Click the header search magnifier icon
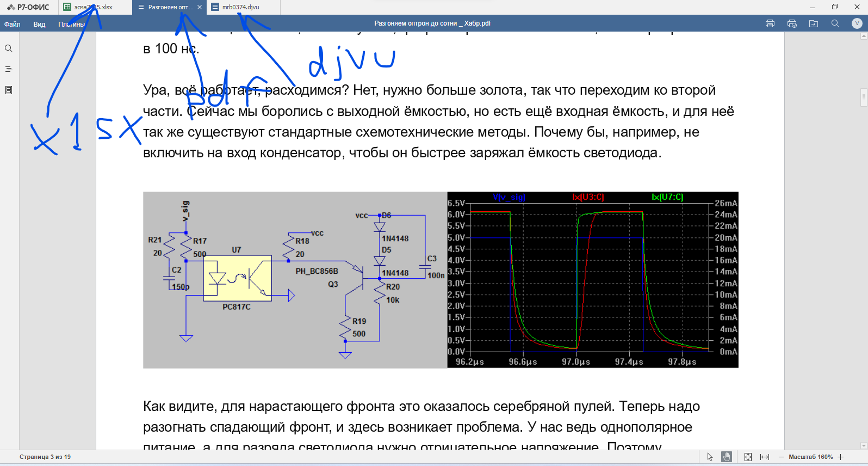Screen dimensions: 868x466 pos(835,23)
